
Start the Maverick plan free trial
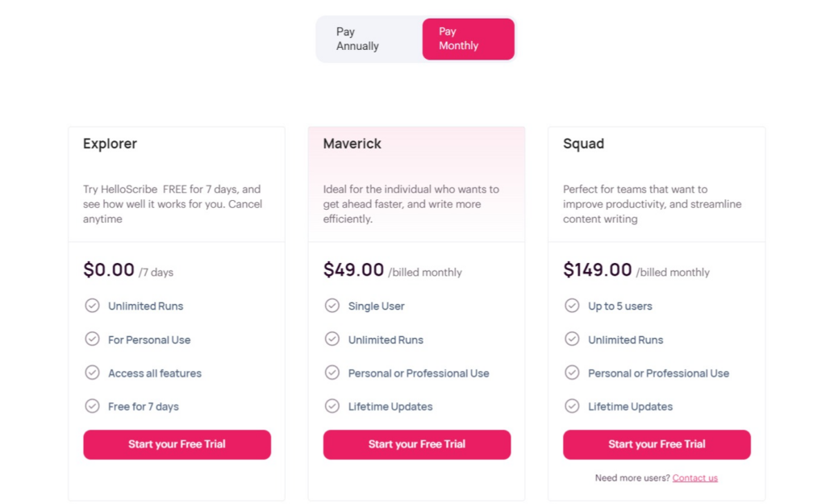(x=417, y=444)
